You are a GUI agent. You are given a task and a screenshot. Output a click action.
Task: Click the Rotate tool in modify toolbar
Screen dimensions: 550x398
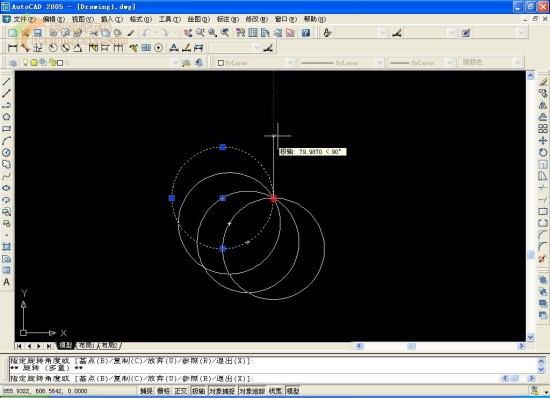pos(543,153)
